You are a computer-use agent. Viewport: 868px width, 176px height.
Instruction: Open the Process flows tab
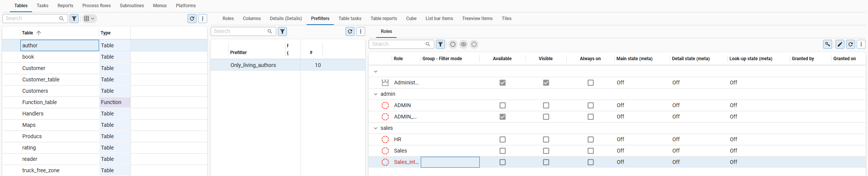[x=96, y=6]
